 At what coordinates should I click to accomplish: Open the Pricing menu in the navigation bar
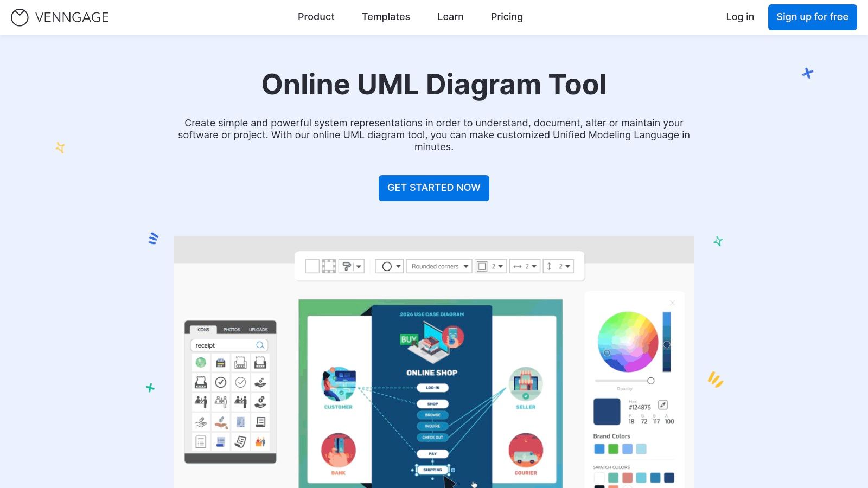[x=506, y=17]
